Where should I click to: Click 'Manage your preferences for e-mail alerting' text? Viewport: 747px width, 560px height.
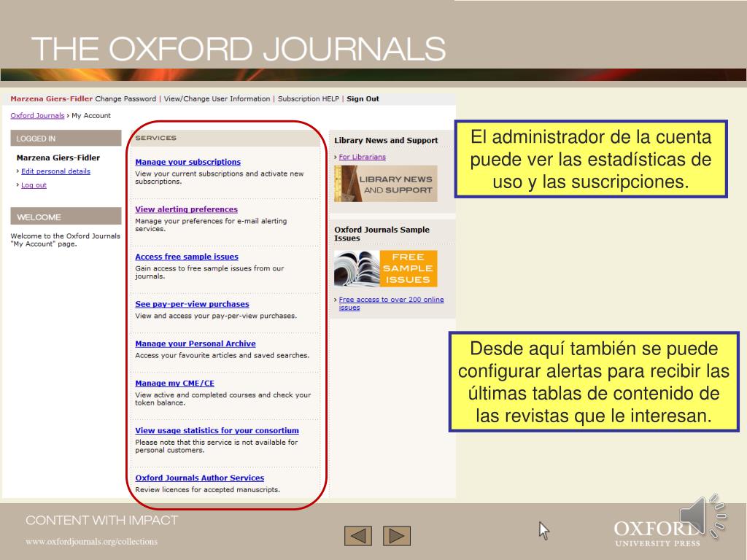point(211,225)
